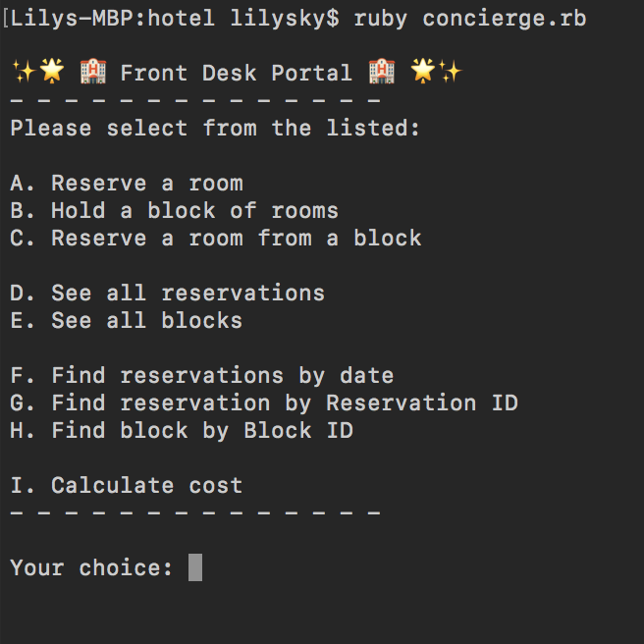Click the "Front Desk Portal" title text

coord(236,73)
